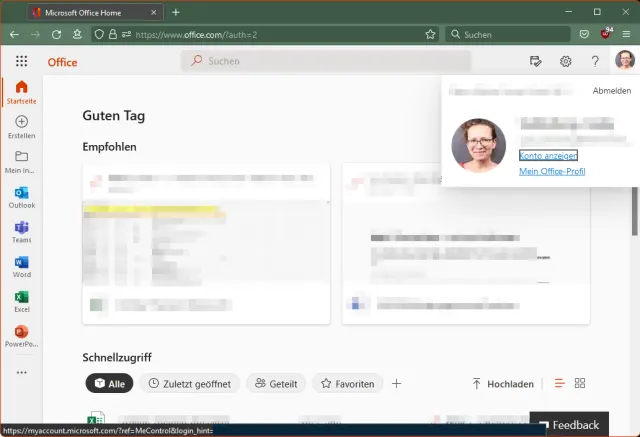Click the Firefox Suchen search field
The width and height of the screenshot is (640, 437).
pos(508,35)
